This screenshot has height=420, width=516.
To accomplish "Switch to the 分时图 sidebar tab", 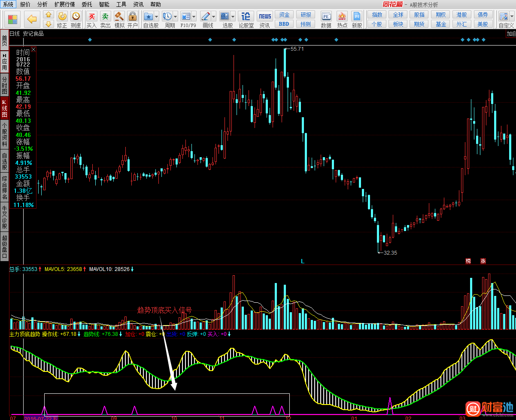I will 4,85.
